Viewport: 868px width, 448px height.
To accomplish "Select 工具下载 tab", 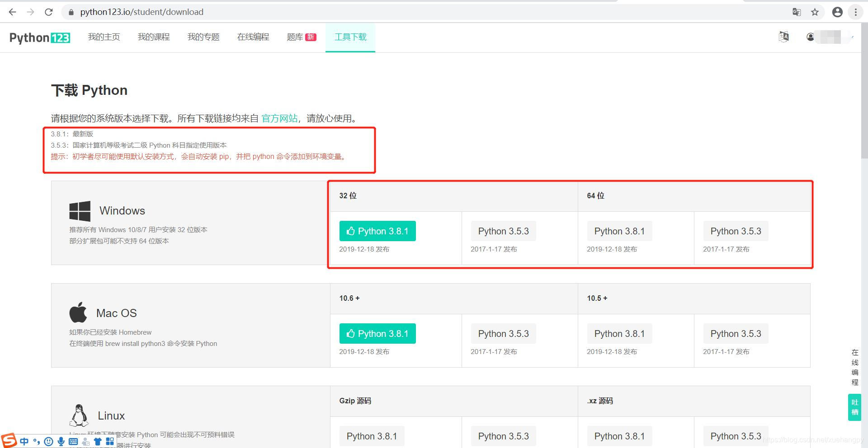I will 350,37.
